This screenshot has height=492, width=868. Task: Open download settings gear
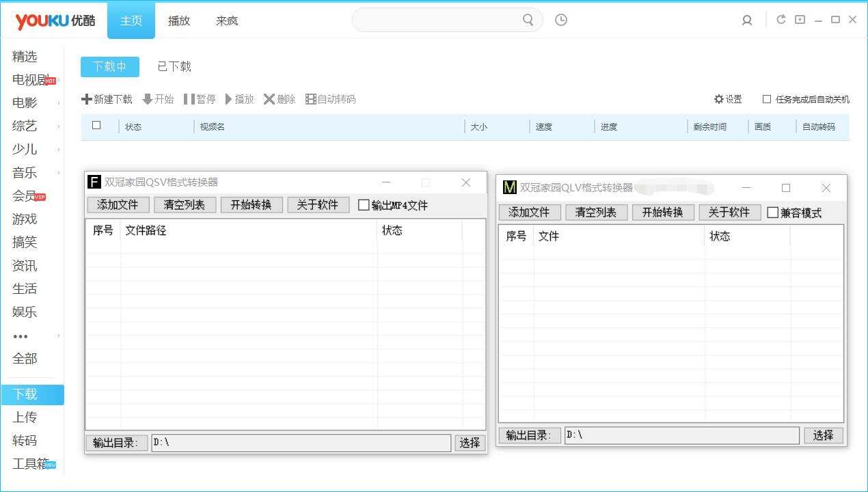point(719,99)
